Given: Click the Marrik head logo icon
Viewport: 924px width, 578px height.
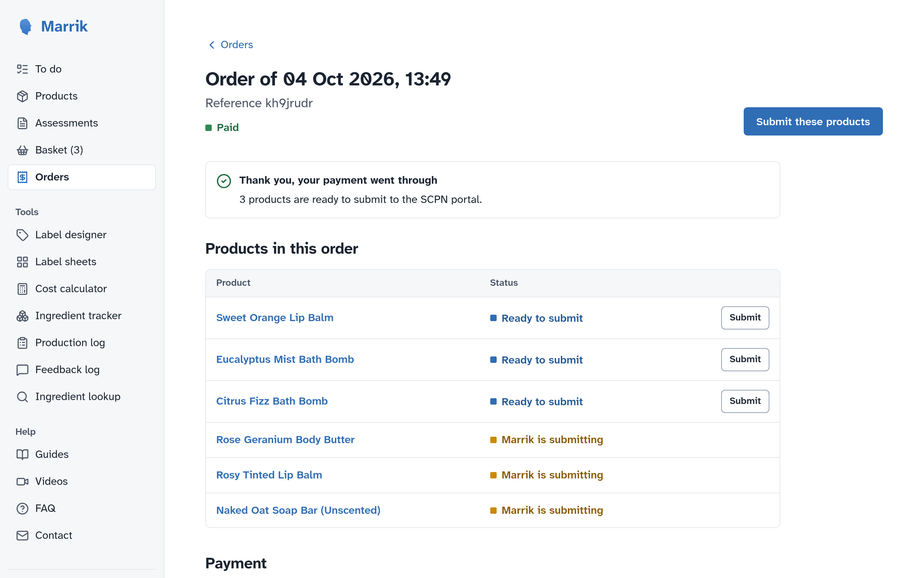Looking at the screenshot, I should click(x=26, y=27).
